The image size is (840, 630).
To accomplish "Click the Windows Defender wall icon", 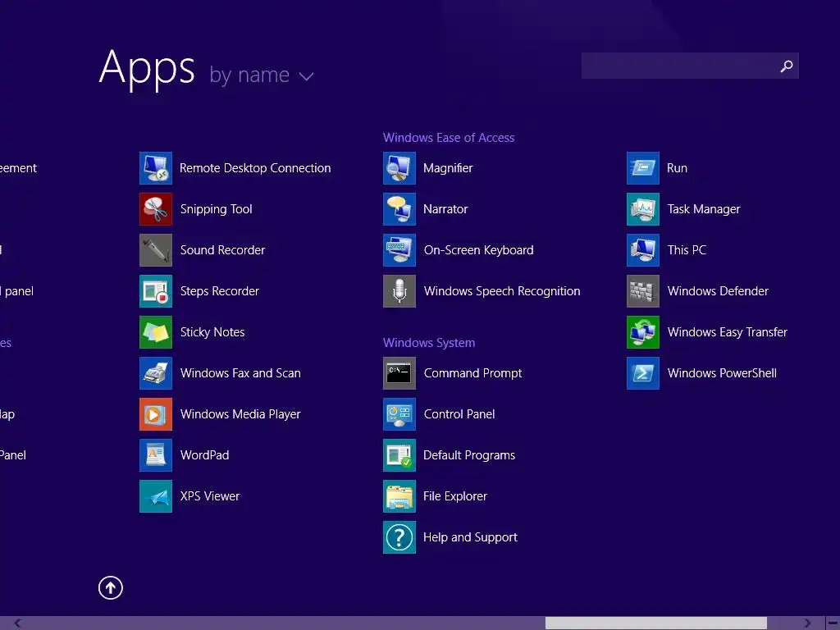I will pyautogui.click(x=643, y=291).
